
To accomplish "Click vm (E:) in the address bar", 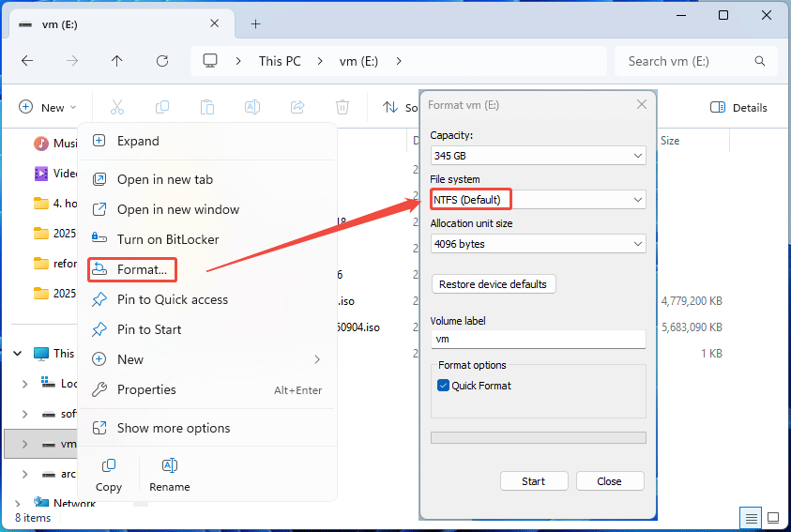I will [358, 61].
